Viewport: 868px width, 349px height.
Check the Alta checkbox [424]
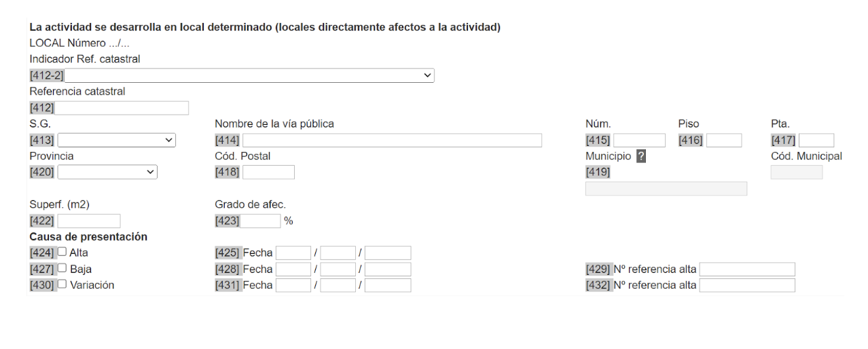[x=62, y=253]
